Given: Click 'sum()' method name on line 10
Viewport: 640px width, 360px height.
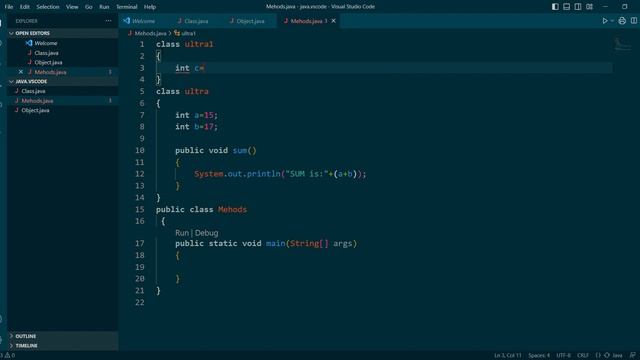Looking at the screenshot, I should pos(244,150).
